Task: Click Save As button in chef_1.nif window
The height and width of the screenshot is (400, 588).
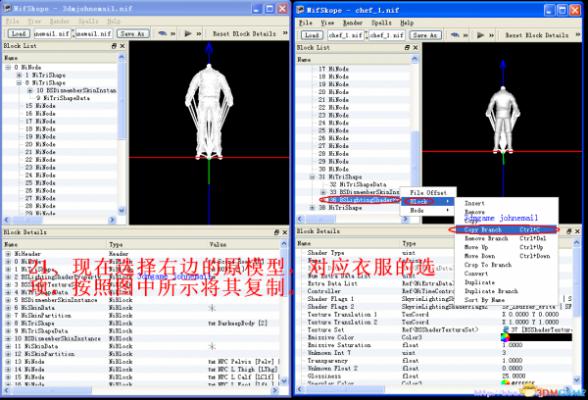Action: (425, 35)
